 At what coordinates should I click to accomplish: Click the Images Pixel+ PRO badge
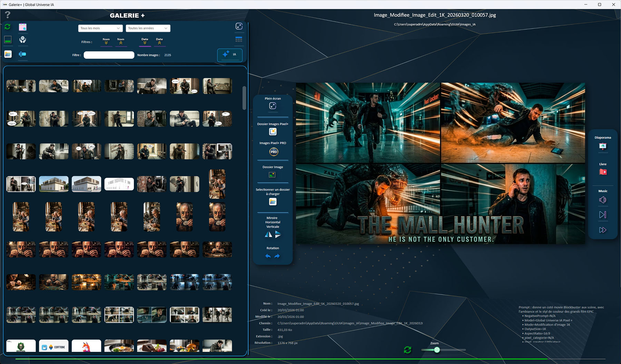(x=274, y=152)
